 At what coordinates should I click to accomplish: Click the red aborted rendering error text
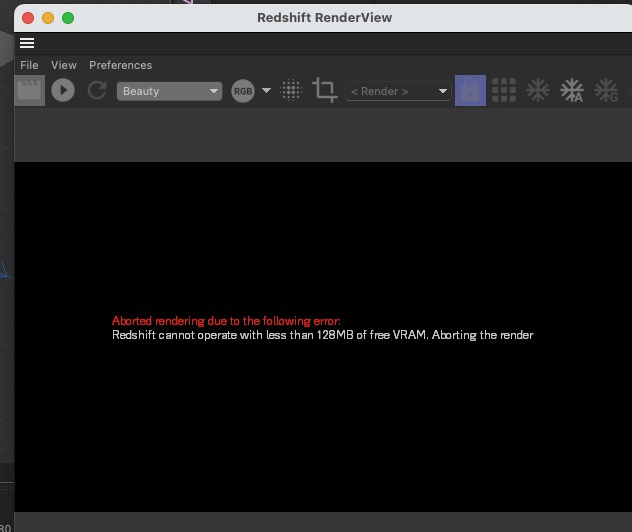click(226, 321)
